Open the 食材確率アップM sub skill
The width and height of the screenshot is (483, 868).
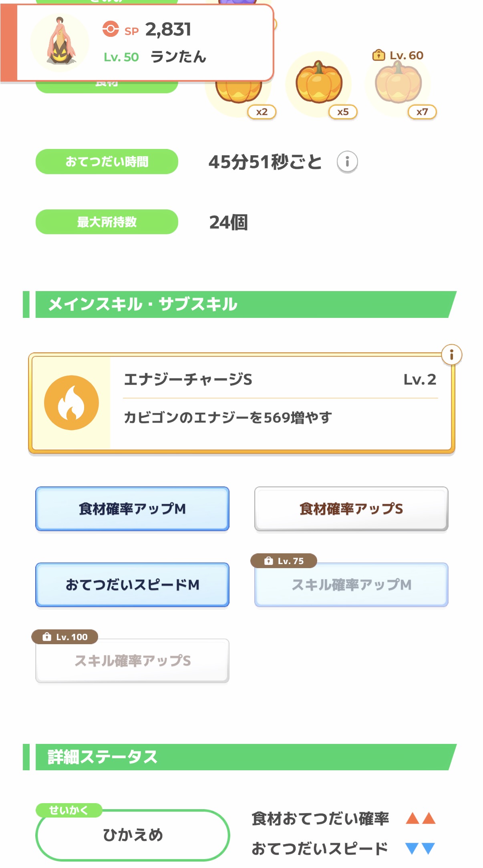[132, 509]
